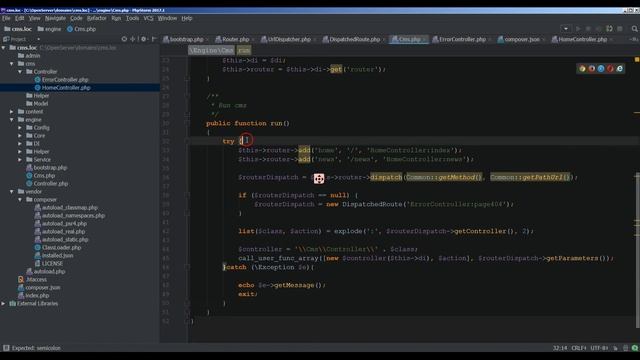The height and width of the screenshot is (360, 640).
Task: Select ErrorController.php in project tree
Action: [65, 80]
